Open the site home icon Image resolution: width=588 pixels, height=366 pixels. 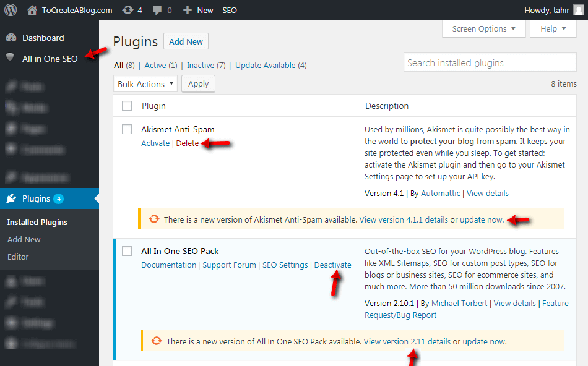point(32,10)
